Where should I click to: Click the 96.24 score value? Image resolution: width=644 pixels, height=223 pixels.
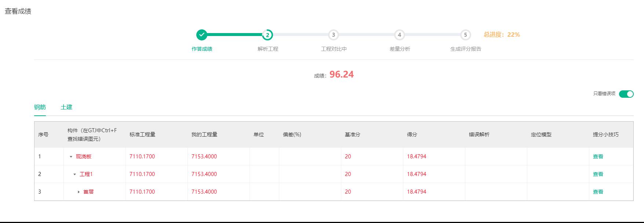coord(341,75)
